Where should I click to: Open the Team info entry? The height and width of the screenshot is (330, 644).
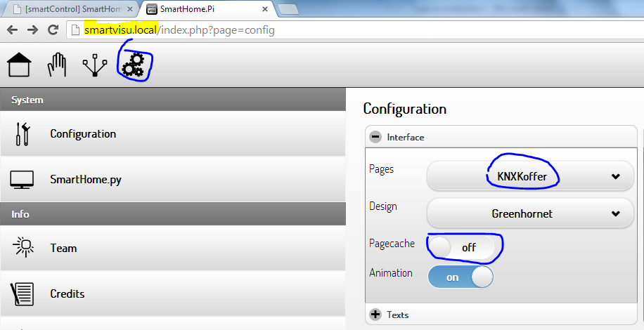tap(173, 248)
